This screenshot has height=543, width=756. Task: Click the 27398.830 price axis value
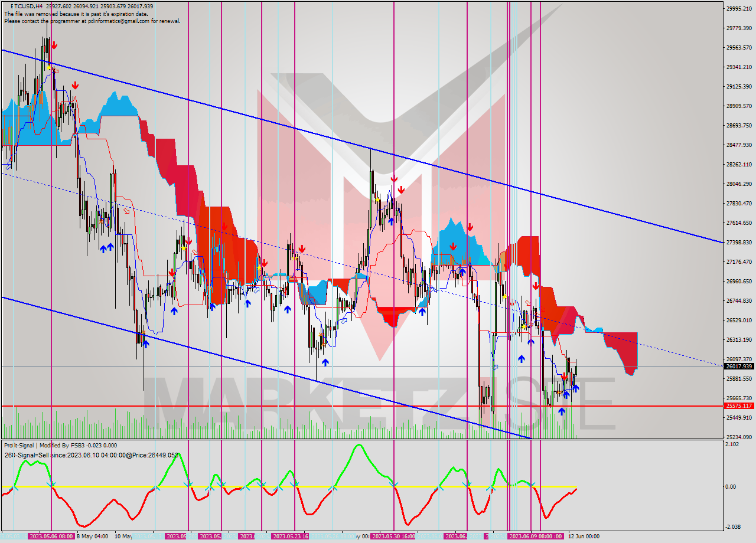[x=739, y=242]
